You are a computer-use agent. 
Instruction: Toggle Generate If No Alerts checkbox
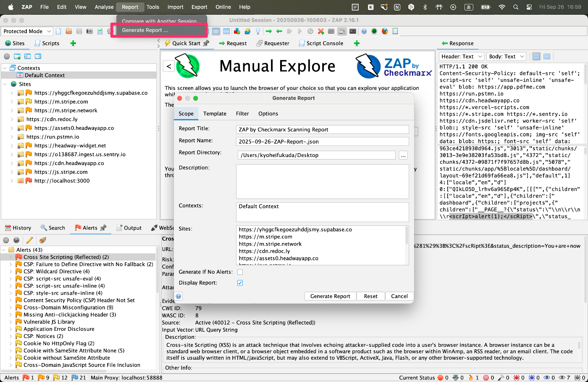coord(240,272)
